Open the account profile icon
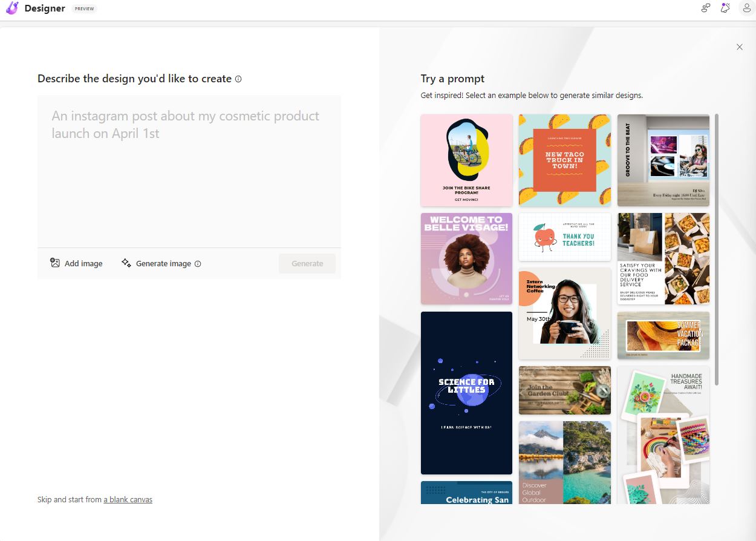Image resolution: width=756 pixels, height=541 pixels. (x=746, y=8)
